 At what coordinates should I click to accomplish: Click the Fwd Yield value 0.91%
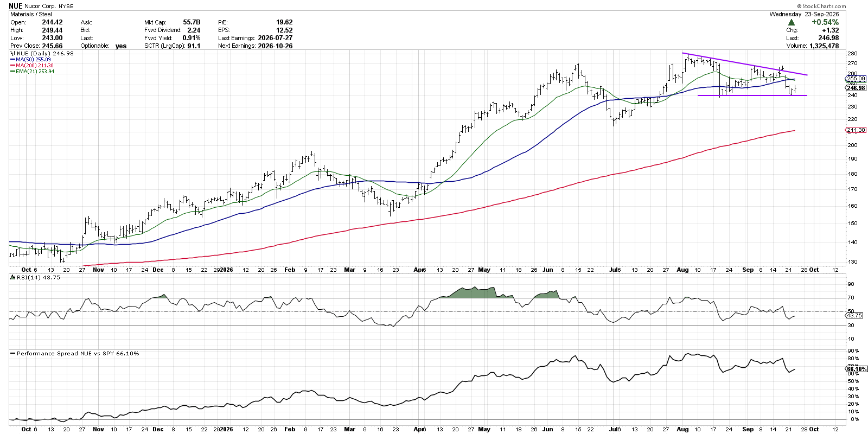[192, 38]
